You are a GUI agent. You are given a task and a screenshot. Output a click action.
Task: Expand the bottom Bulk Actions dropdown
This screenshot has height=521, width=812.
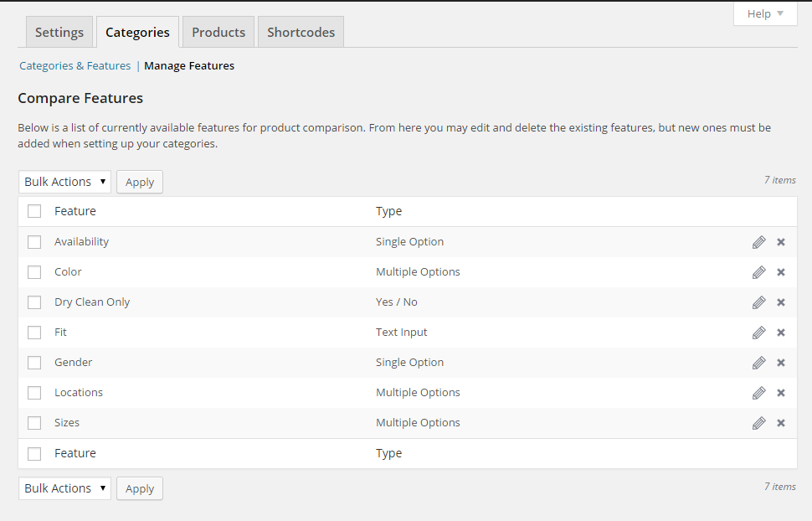click(x=64, y=488)
